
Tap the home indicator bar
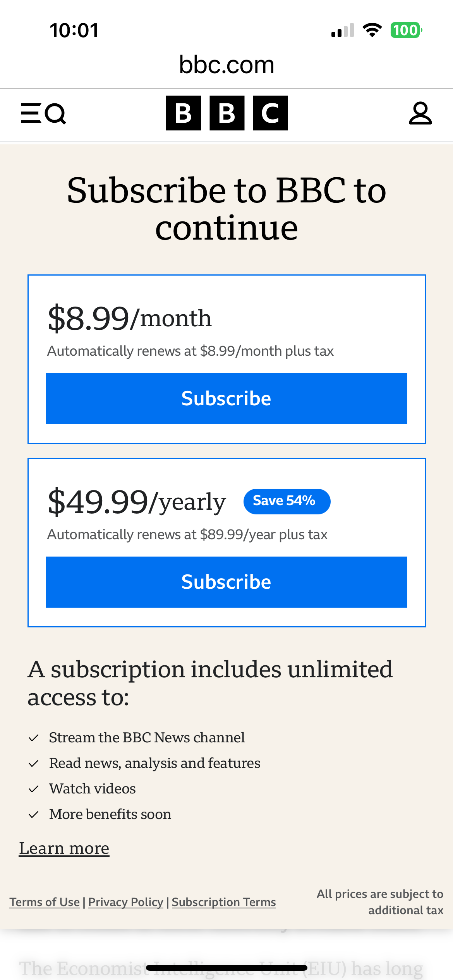226,968
